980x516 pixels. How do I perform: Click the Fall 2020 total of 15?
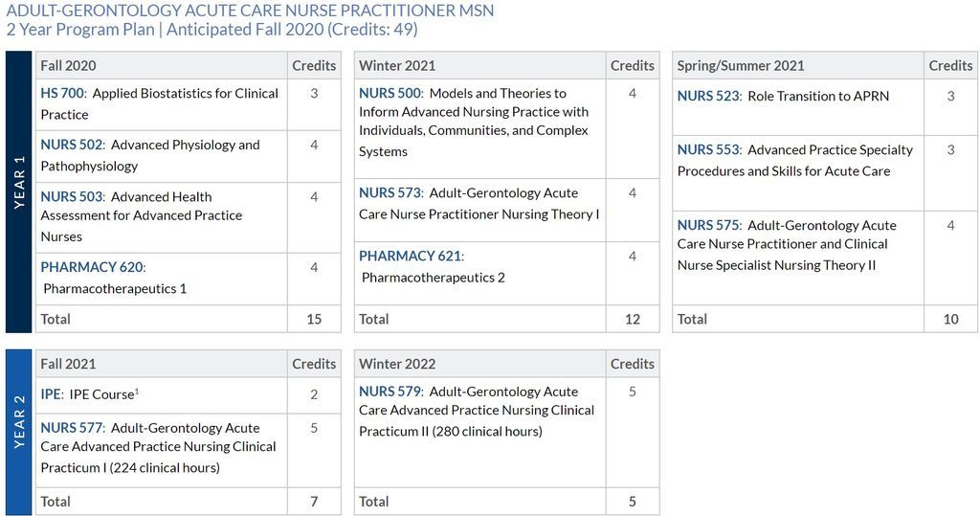[314, 319]
